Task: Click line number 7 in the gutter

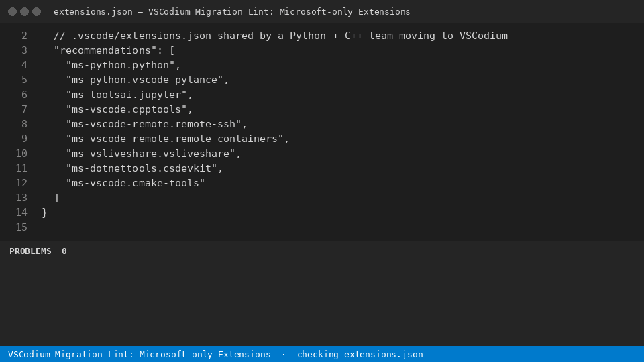Action: click(24, 109)
